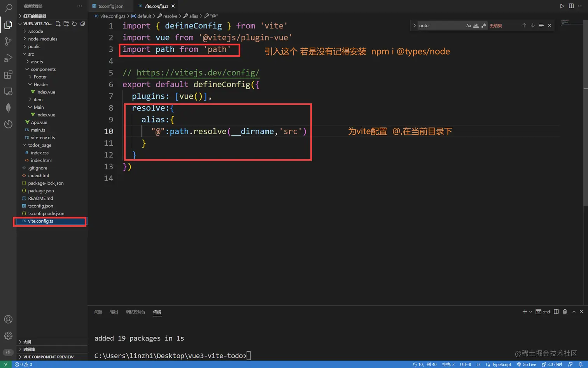
Task: Split the terminal pane
Action: [x=556, y=312]
